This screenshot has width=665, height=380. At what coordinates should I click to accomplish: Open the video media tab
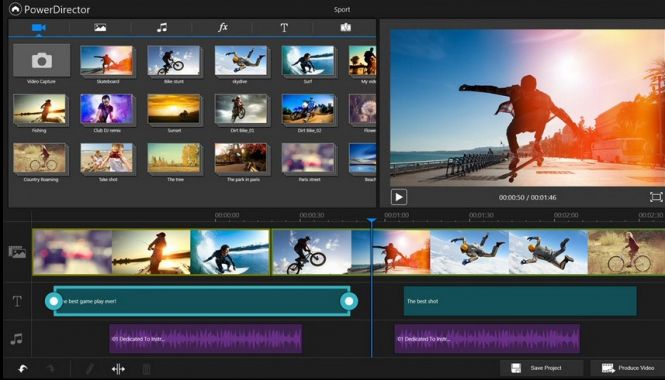point(39,28)
